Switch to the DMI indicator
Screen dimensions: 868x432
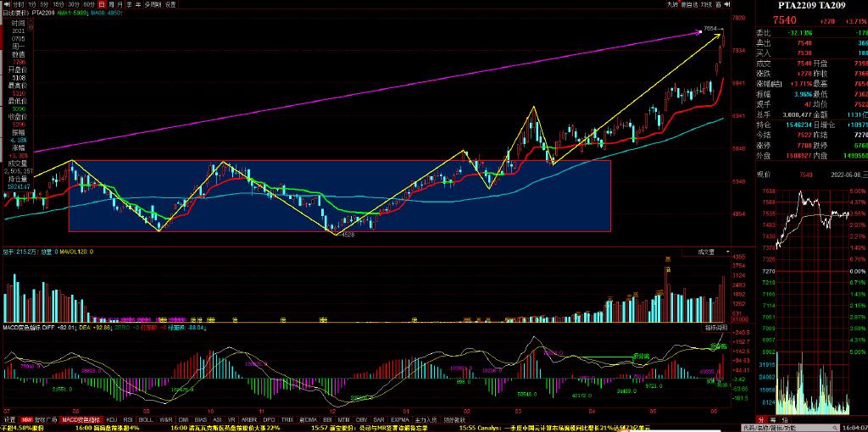(x=183, y=420)
